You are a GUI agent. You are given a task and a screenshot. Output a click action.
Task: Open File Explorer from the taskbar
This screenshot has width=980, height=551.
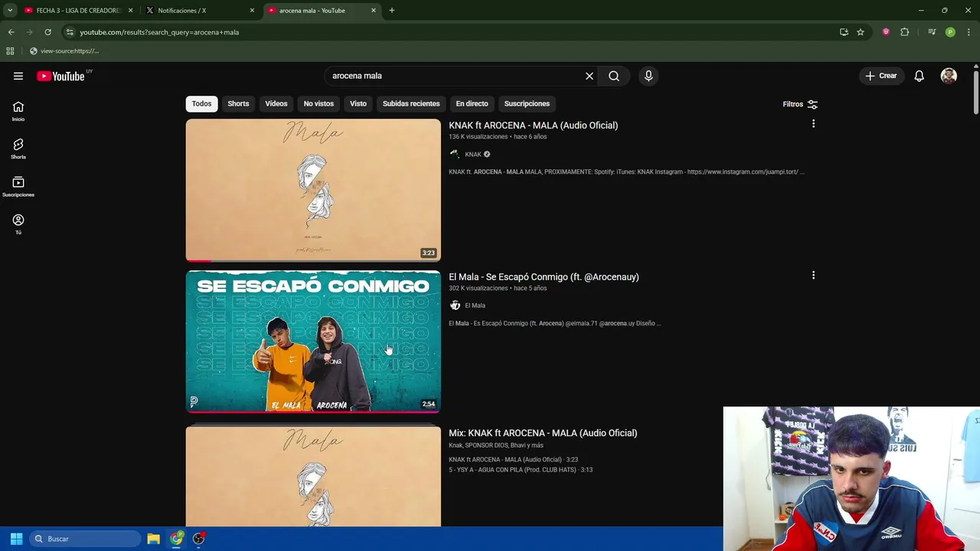point(153,539)
